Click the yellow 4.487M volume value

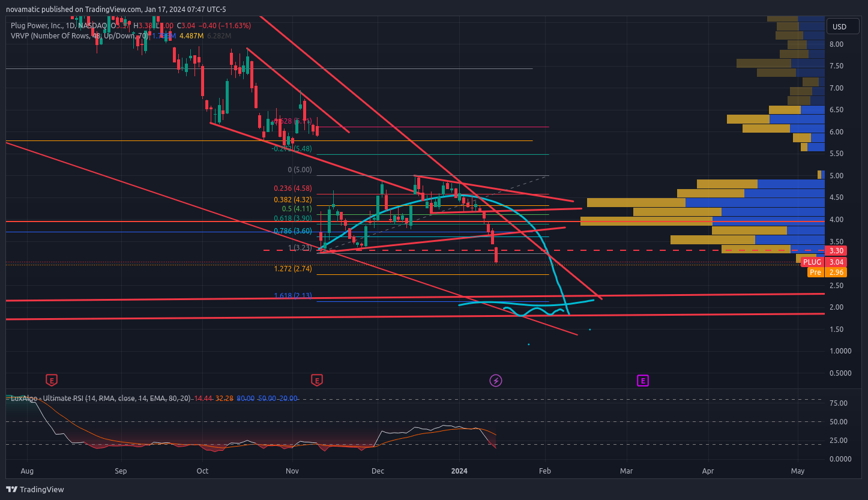[191, 36]
